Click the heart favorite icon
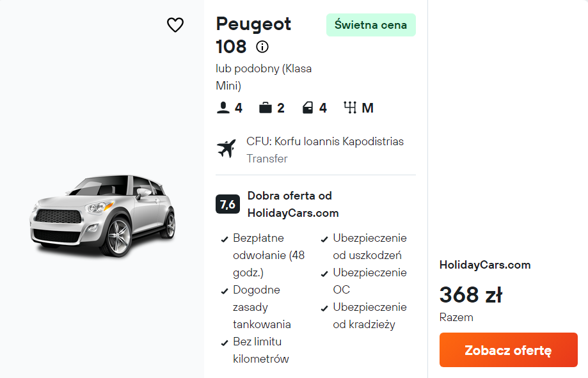 (175, 25)
